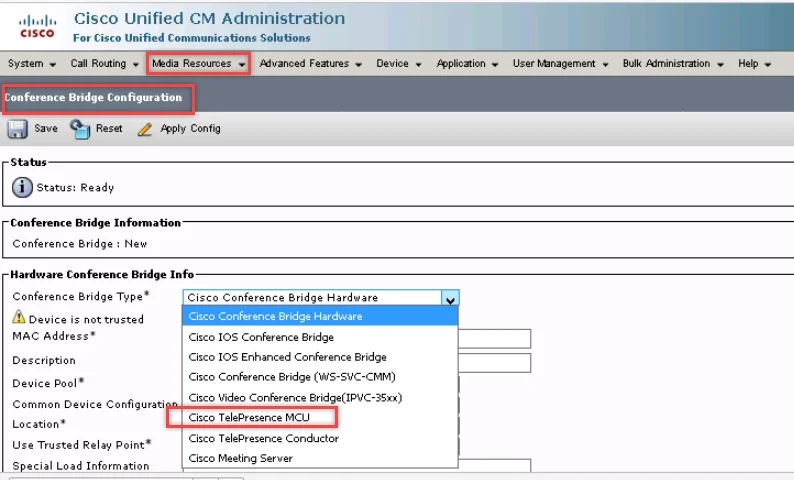Open the Help menu

coord(754,63)
